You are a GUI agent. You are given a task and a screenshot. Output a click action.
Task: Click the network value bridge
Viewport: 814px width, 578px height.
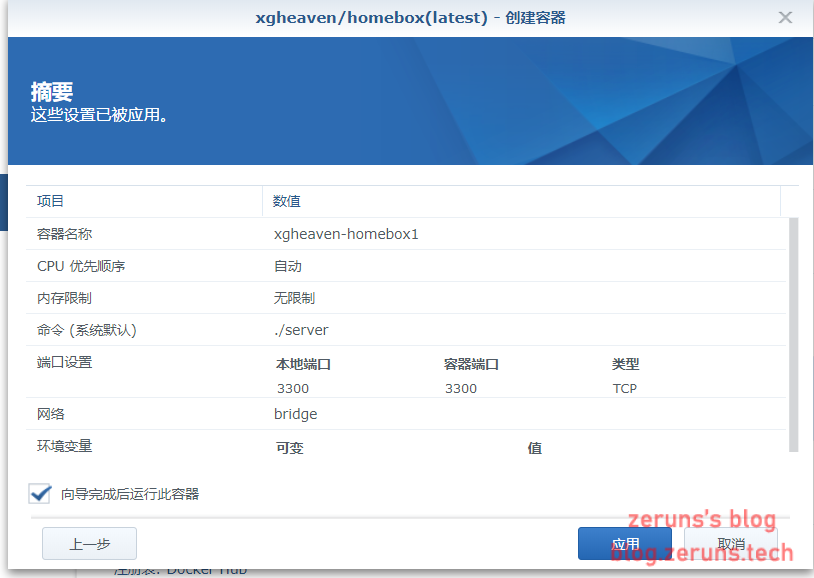click(295, 414)
